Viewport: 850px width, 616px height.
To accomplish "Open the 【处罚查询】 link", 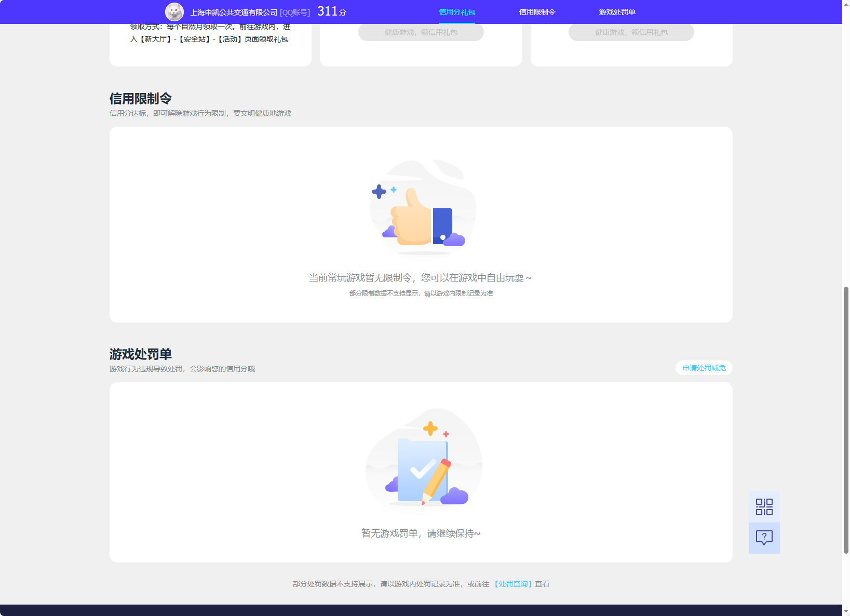I will click(x=513, y=584).
